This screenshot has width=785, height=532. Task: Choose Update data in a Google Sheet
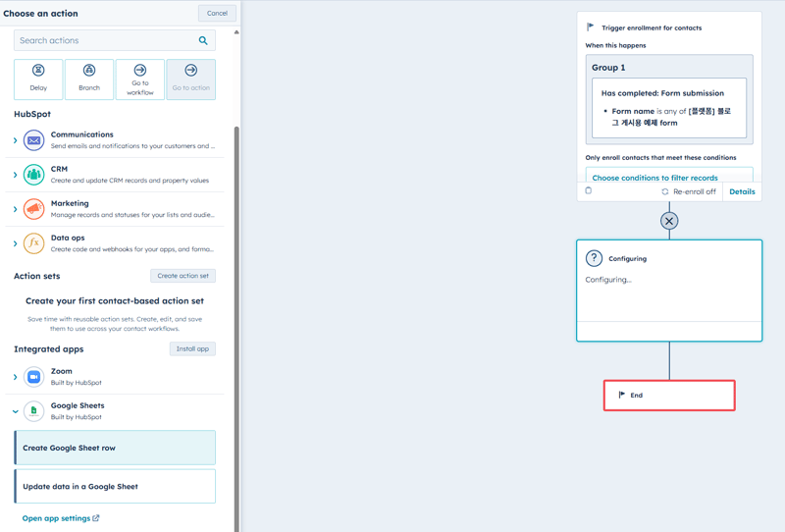[115, 487]
